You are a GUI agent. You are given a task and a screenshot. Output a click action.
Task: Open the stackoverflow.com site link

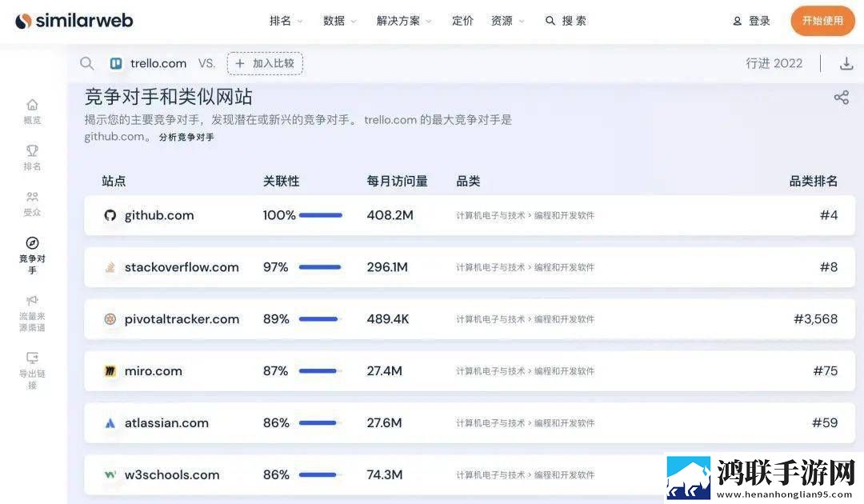[182, 267]
